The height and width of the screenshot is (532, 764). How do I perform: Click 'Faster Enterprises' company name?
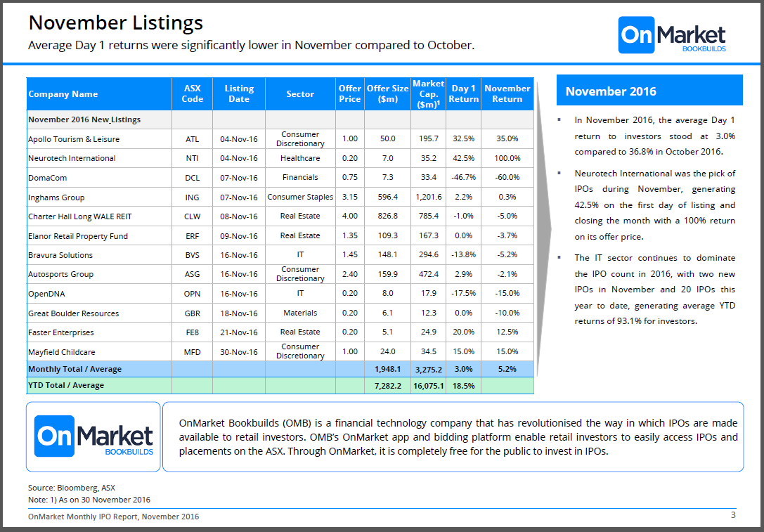click(61, 332)
